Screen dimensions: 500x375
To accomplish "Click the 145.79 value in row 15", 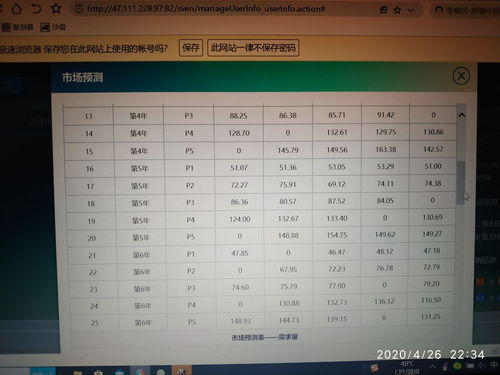I will (288, 150).
